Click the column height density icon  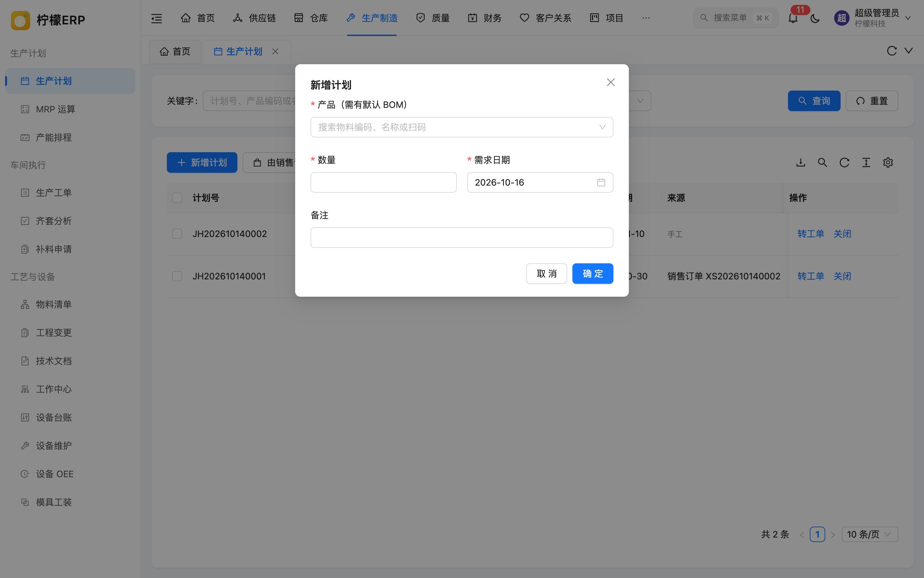[866, 162]
